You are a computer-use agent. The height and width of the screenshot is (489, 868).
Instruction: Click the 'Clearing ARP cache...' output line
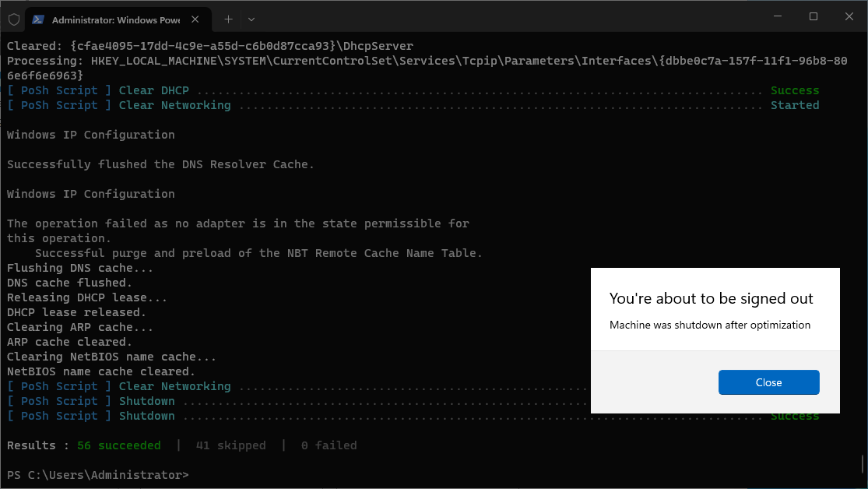coord(79,327)
